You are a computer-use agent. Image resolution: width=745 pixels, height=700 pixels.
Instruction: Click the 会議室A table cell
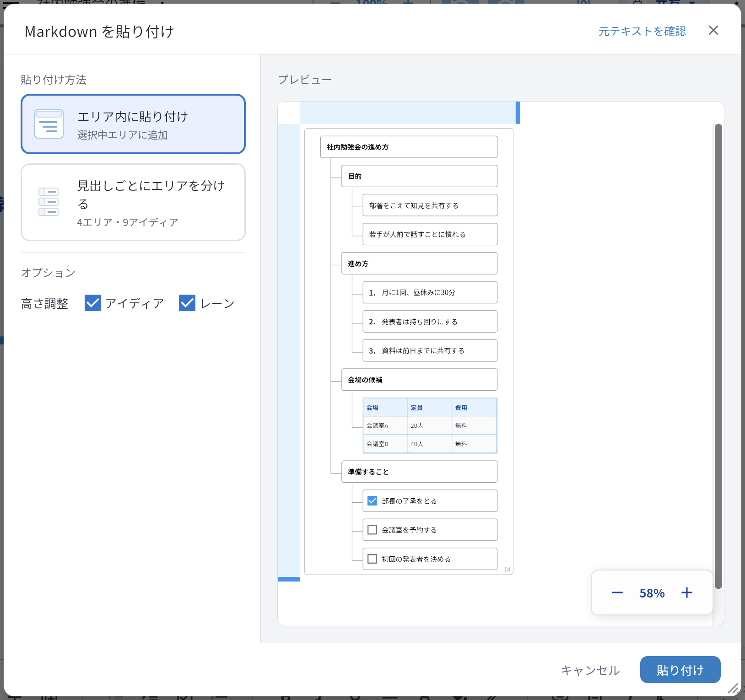tap(385, 425)
